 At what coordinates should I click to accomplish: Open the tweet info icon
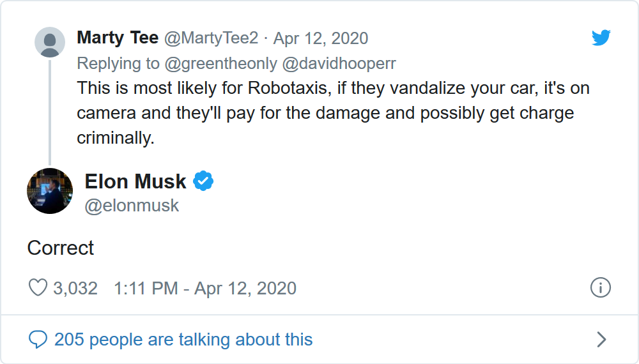pyautogui.click(x=601, y=288)
